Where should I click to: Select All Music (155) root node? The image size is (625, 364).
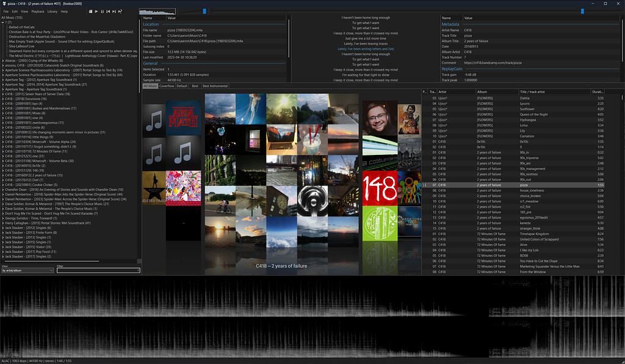tap(12, 18)
